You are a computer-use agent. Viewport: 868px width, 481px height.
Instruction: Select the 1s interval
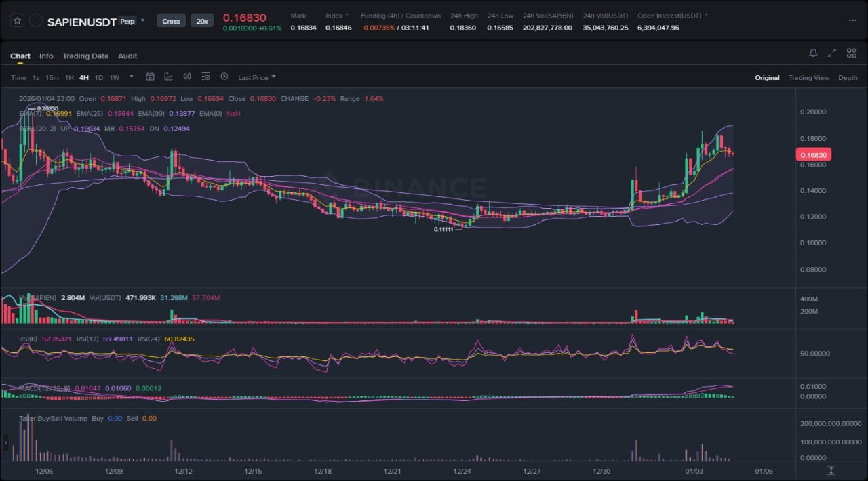pyautogui.click(x=36, y=77)
